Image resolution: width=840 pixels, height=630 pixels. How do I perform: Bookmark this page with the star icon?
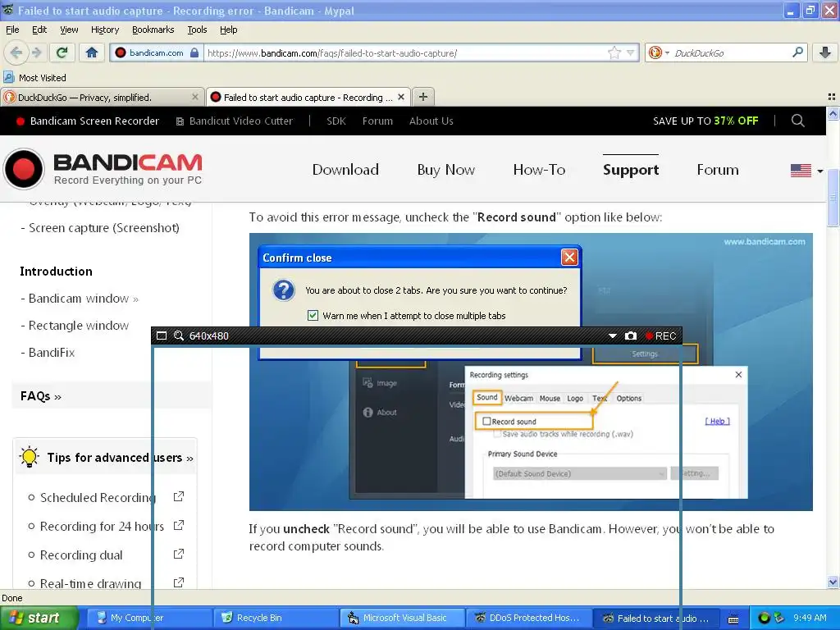point(614,52)
